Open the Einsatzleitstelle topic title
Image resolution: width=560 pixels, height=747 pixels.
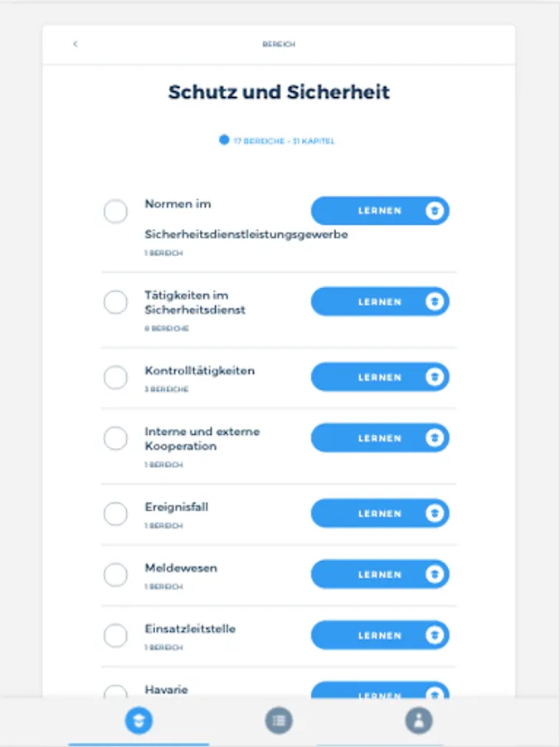pos(190,629)
